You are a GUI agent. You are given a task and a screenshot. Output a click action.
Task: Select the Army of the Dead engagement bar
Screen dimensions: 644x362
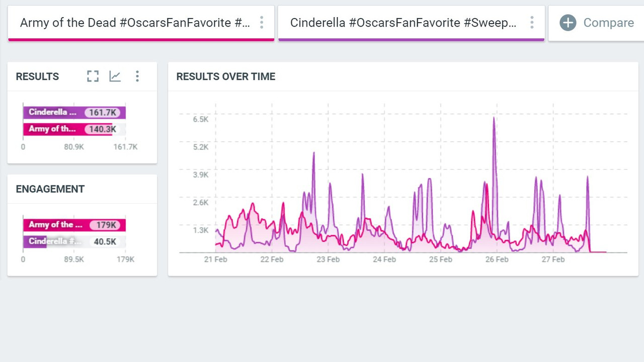coord(74,225)
